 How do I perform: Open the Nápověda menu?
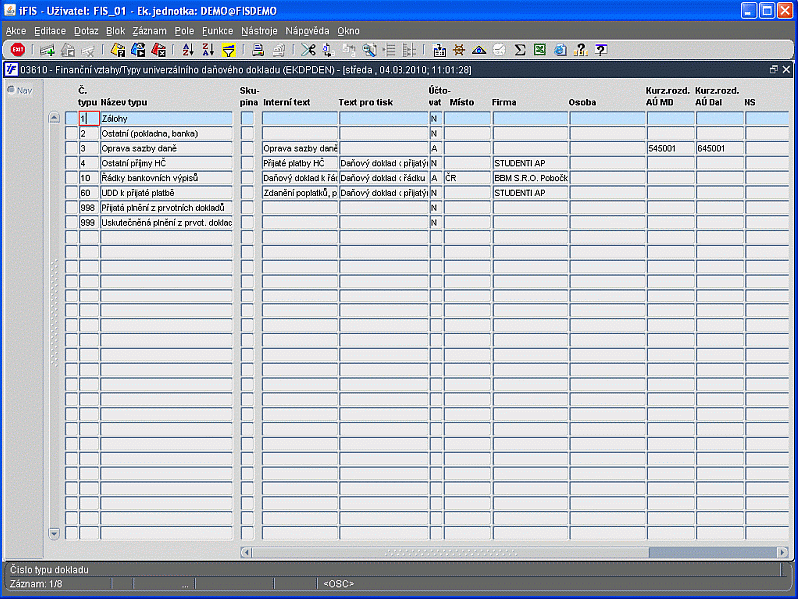click(307, 31)
